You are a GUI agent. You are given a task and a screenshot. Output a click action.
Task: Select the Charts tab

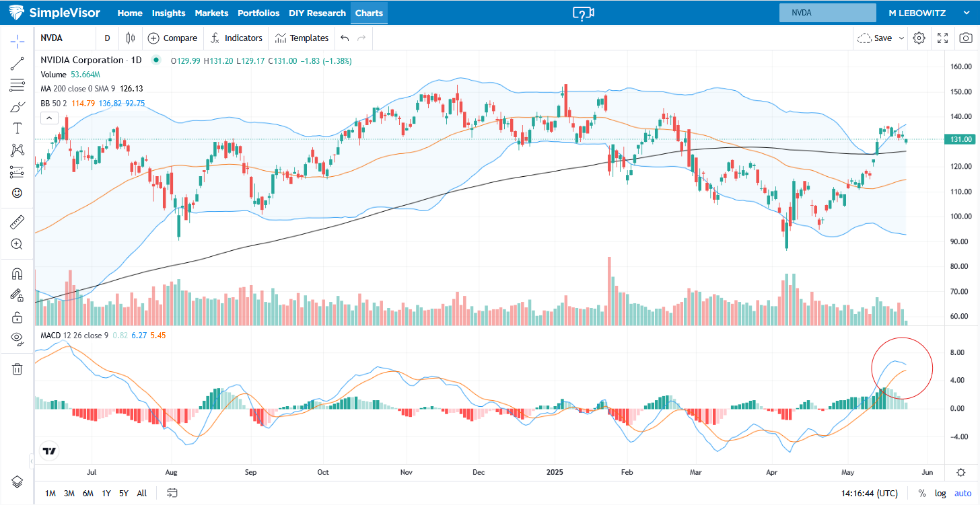[369, 13]
